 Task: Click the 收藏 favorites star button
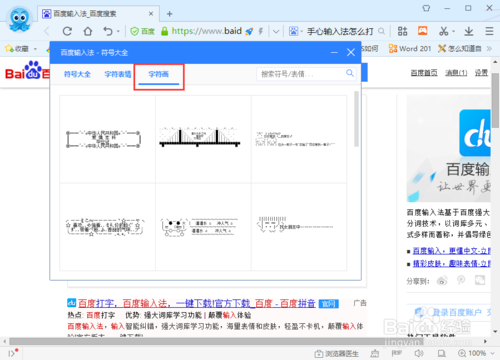click(x=17, y=49)
